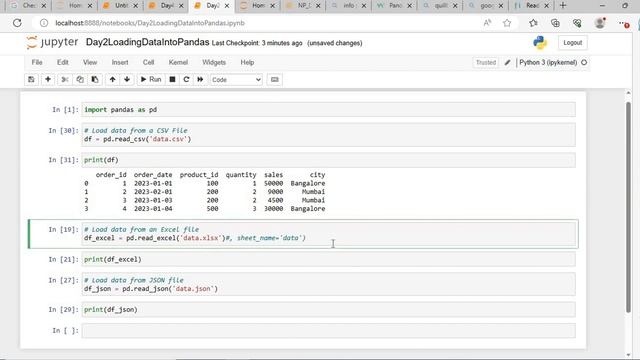The image size is (640, 360).
Task: Reload the page in the browser
Action: coord(17,23)
